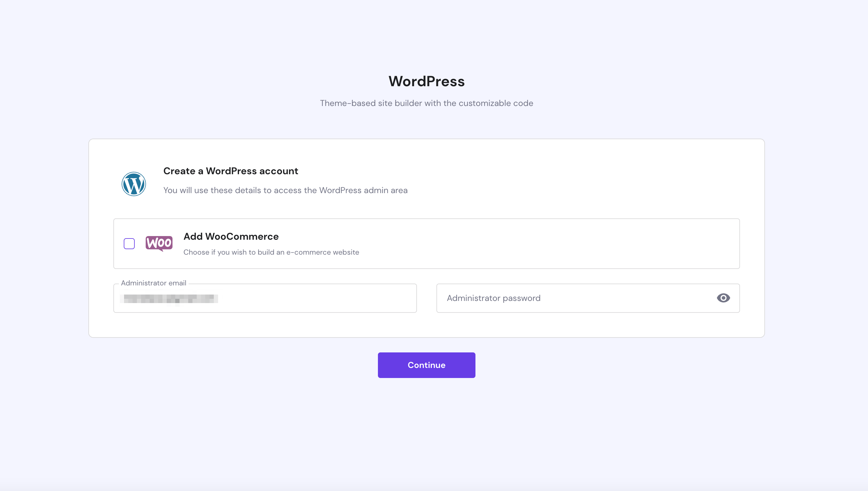Select the WooCommerce option card's empty area
The image size is (868, 491).
point(540,243)
